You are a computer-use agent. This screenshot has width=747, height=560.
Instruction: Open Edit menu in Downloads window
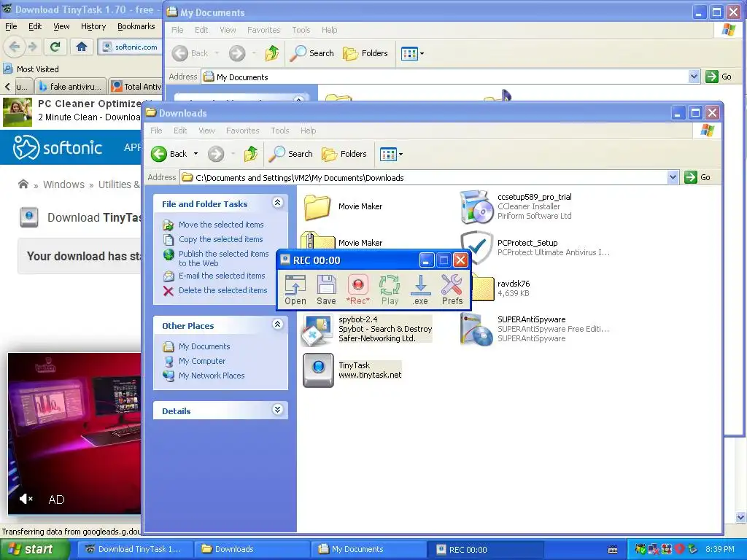180,131
